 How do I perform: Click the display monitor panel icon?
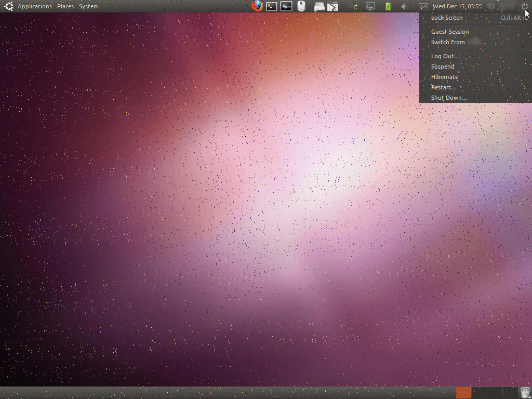coord(370,6)
